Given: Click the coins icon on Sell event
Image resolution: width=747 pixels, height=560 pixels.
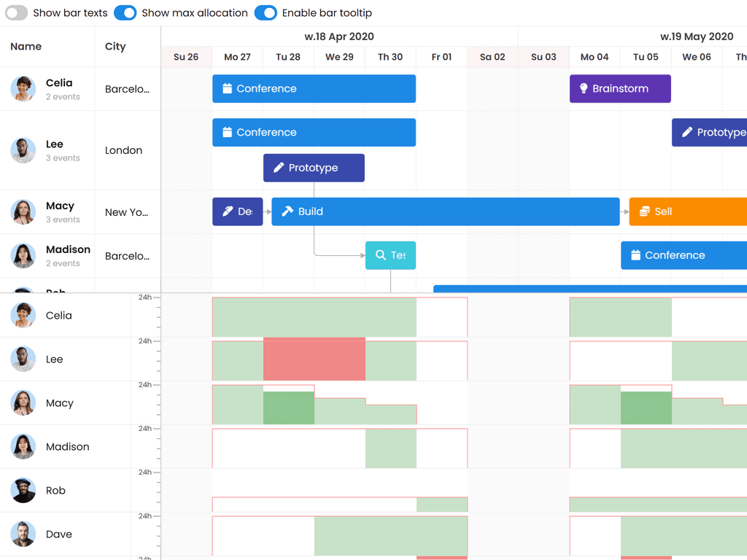Looking at the screenshot, I should coord(644,211).
